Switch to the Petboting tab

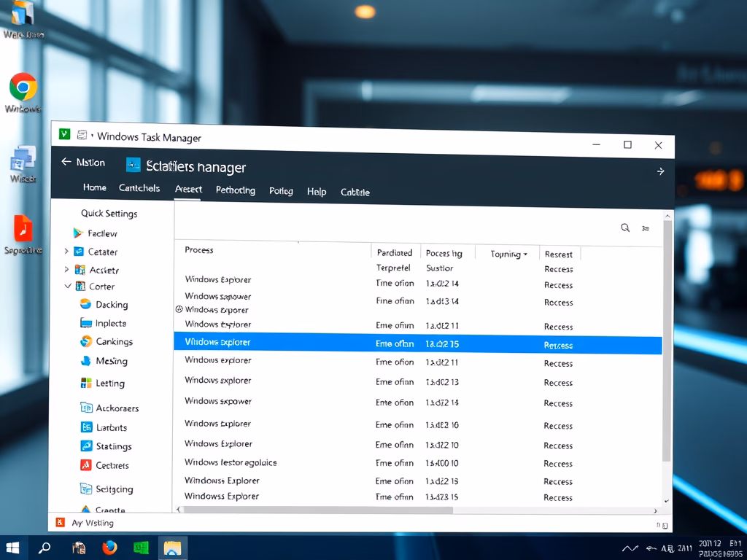pyautogui.click(x=236, y=190)
